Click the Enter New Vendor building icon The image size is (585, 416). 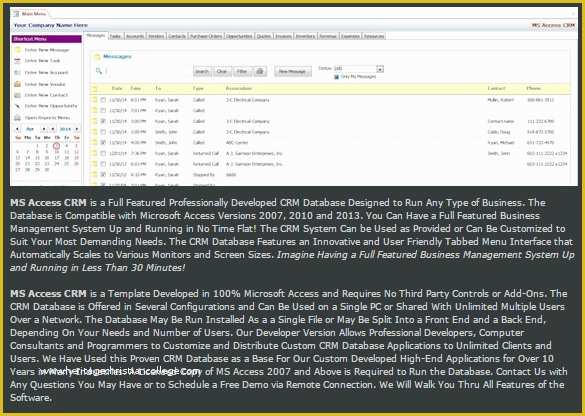tap(18, 84)
